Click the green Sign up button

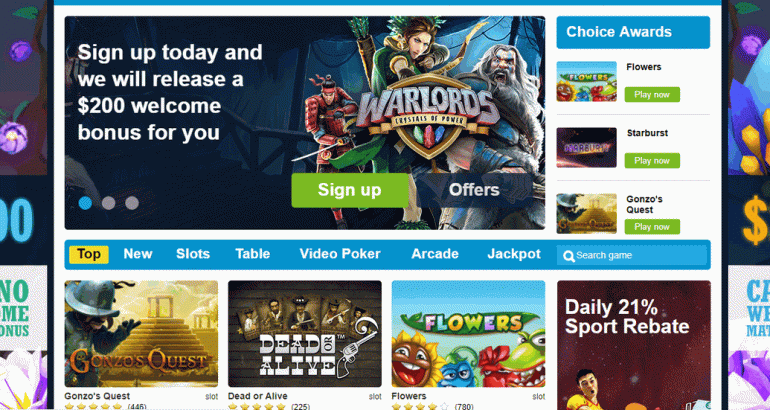pyautogui.click(x=350, y=190)
